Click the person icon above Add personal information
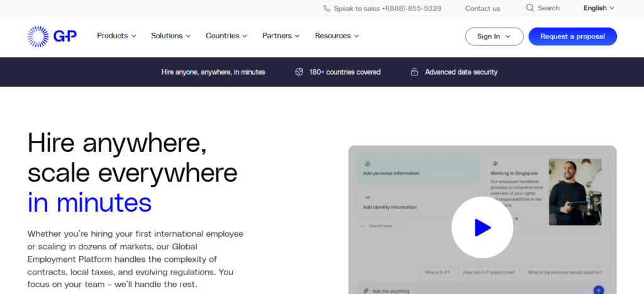Viewport: 644px width, 294px height. click(x=367, y=163)
